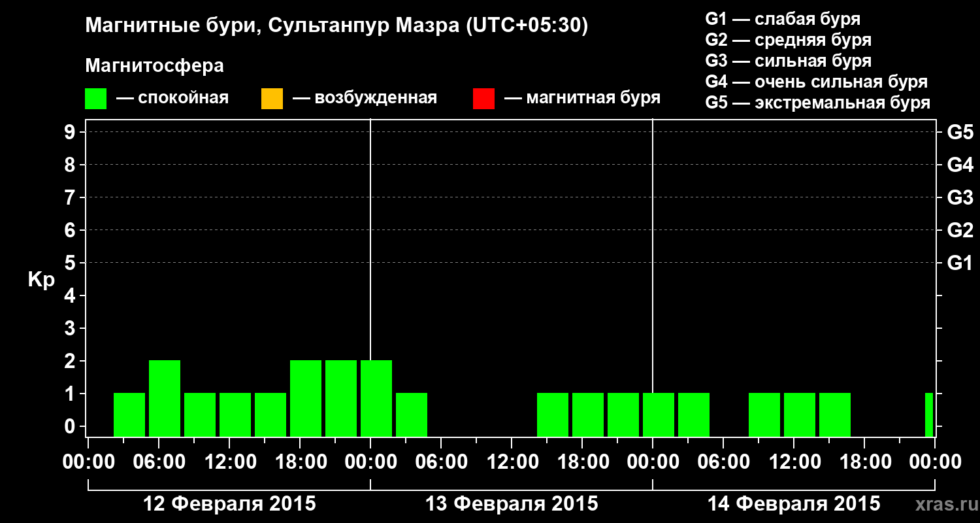The width and height of the screenshot is (980, 523).
Task: Click the G1 label on the right axis
Action: coord(960,263)
